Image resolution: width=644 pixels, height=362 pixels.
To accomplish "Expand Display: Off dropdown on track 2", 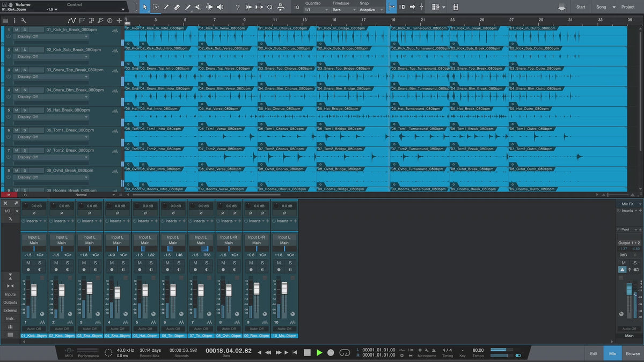I will pyautogui.click(x=52, y=56).
